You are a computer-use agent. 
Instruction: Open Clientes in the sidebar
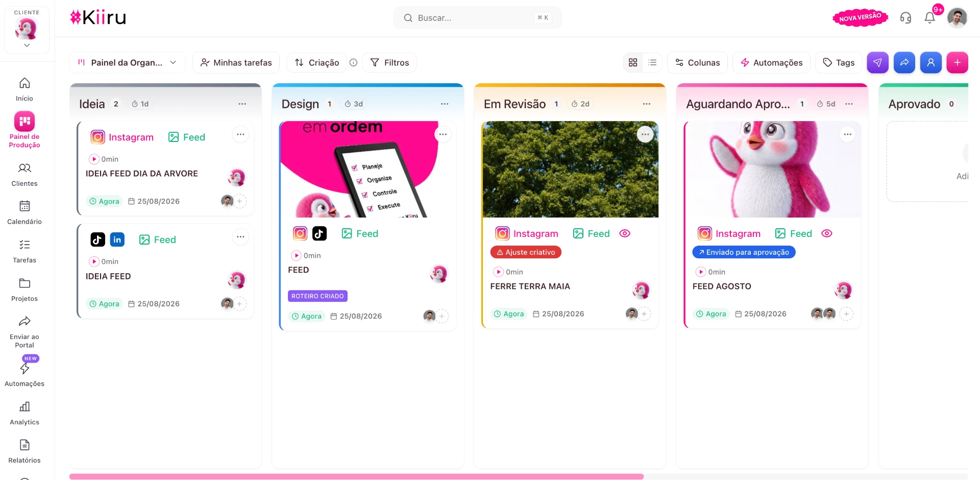24,175
